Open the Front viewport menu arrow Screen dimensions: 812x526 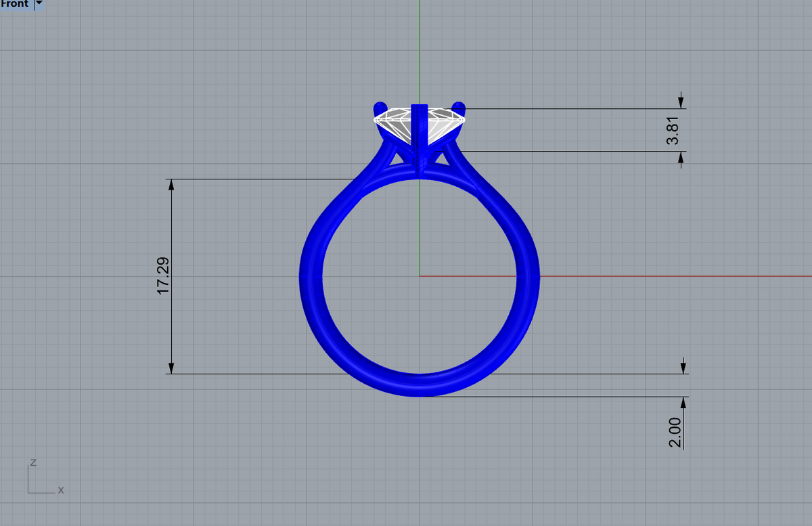tap(39, 4)
